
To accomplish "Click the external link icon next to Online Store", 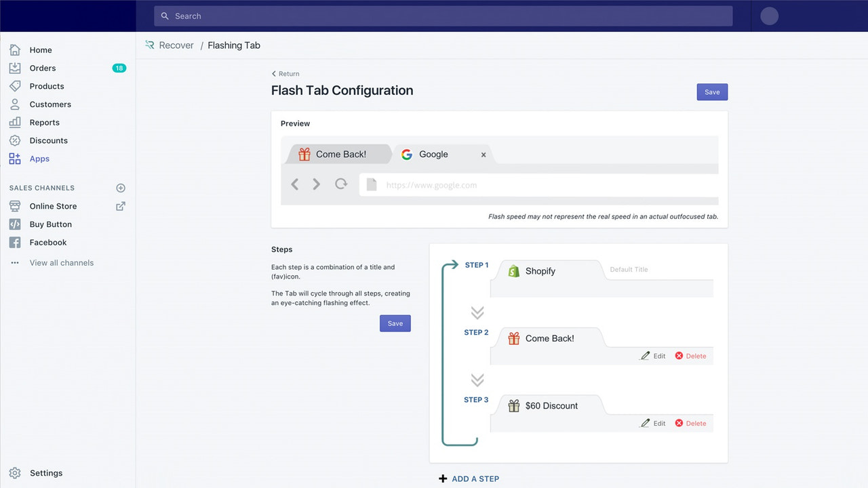I will pos(120,206).
